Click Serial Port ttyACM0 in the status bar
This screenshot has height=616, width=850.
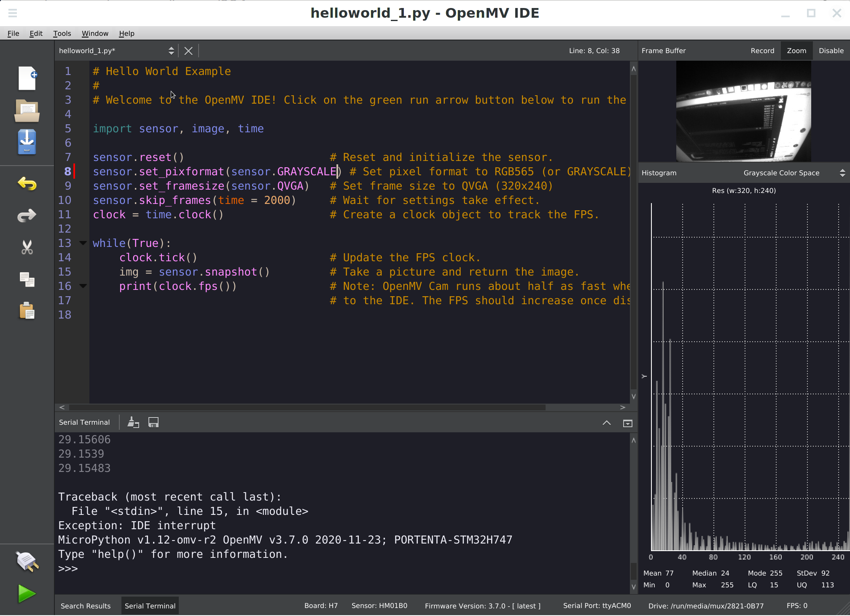597,605
